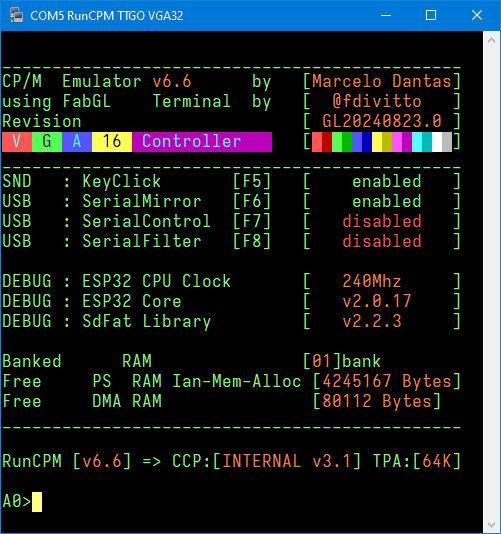Click the yellow 16 block in banner
Viewport: 501px width, 534px height.
coord(112,142)
